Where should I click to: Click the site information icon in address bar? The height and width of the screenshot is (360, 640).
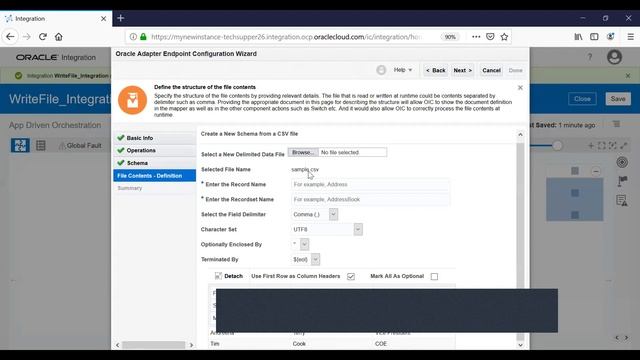[133, 37]
